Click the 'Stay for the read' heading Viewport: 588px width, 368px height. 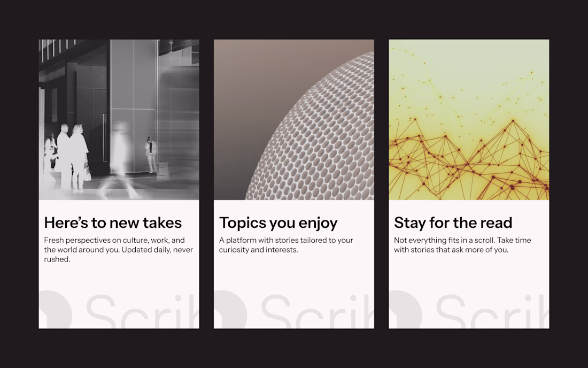453,223
